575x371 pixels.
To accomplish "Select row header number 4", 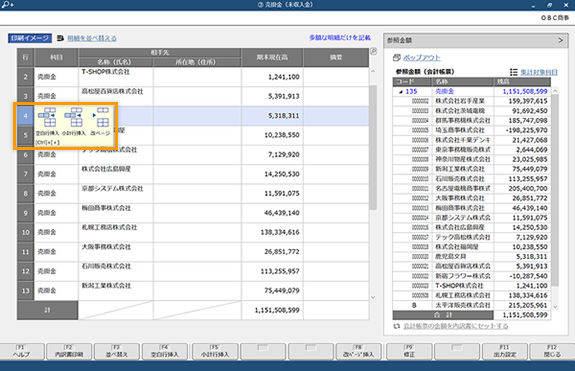I will coord(25,116).
